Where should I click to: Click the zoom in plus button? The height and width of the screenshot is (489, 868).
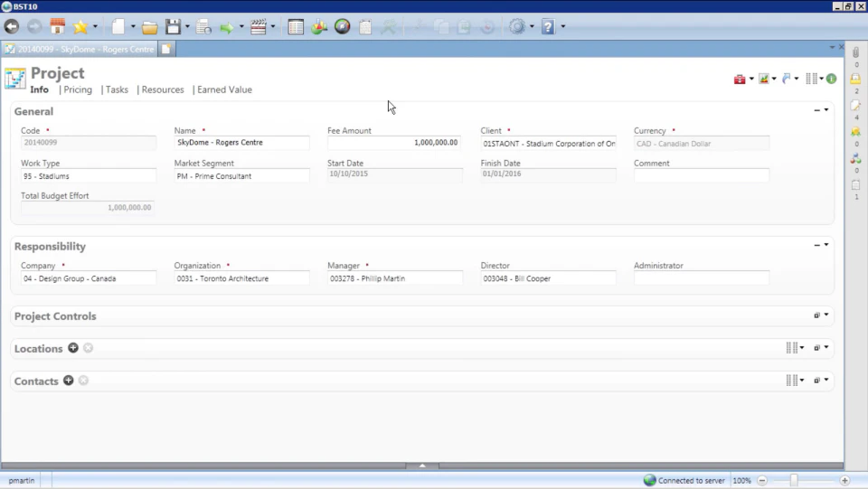[844, 481]
